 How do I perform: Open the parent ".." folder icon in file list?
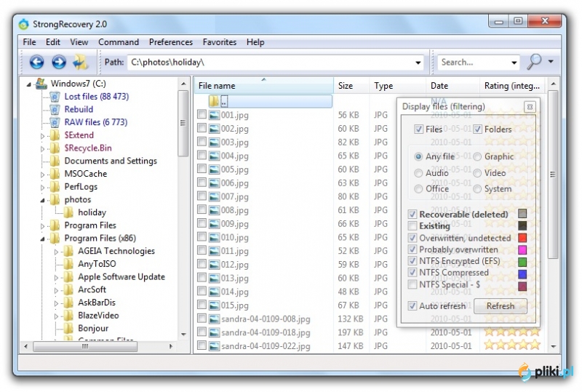(214, 101)
